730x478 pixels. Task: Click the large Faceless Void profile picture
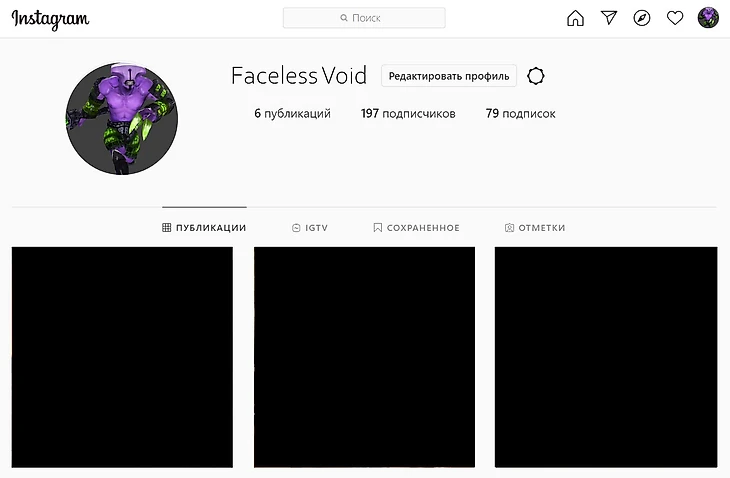pyautogui.click(x=122, y=119)
